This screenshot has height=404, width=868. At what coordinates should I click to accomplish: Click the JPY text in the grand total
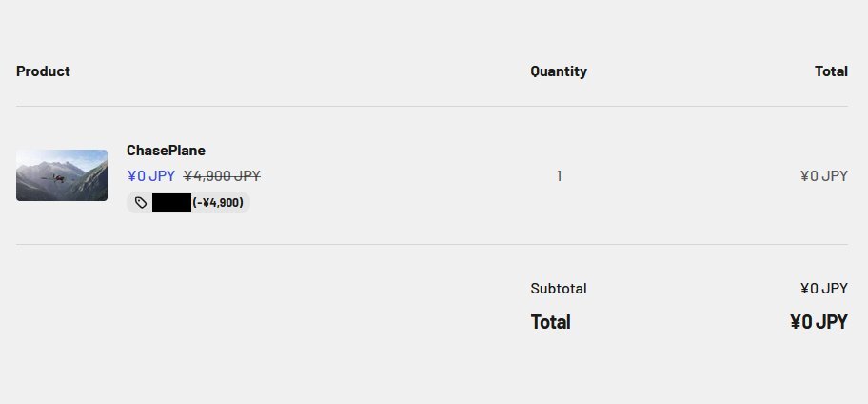coord(832,322)
